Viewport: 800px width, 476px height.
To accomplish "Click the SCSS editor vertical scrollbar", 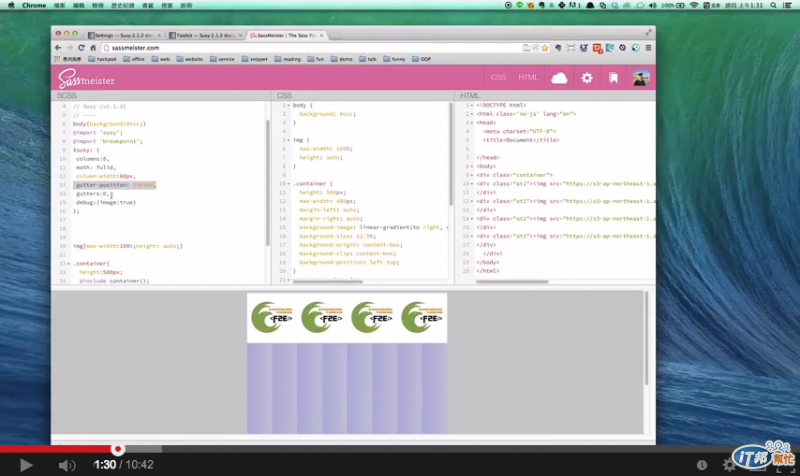I will pos(268,183).
